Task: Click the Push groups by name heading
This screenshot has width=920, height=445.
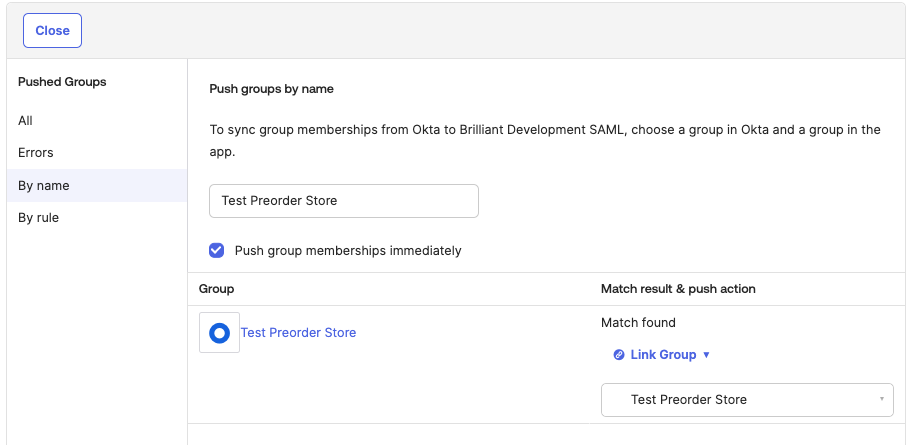Action: pos(272,89)
